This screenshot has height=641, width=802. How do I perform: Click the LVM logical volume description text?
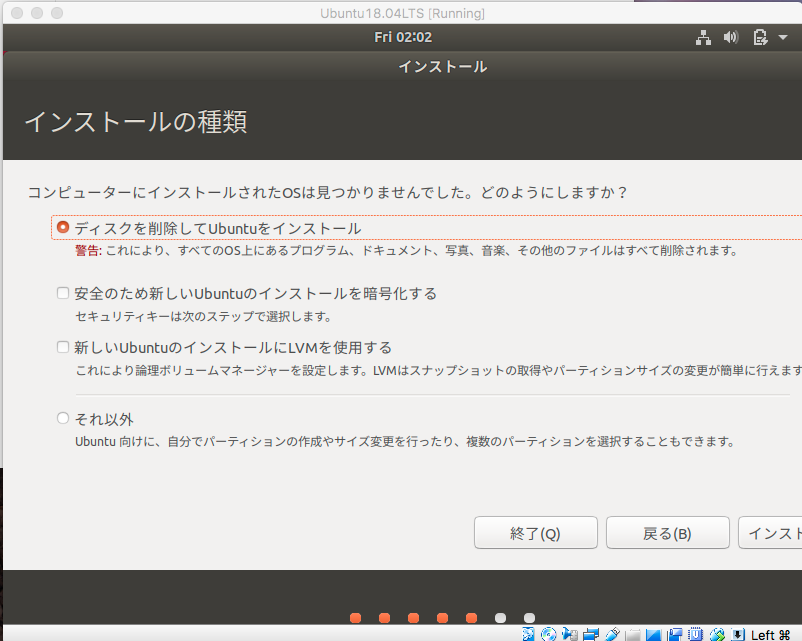pyautogui.click(x=438, y=370)
